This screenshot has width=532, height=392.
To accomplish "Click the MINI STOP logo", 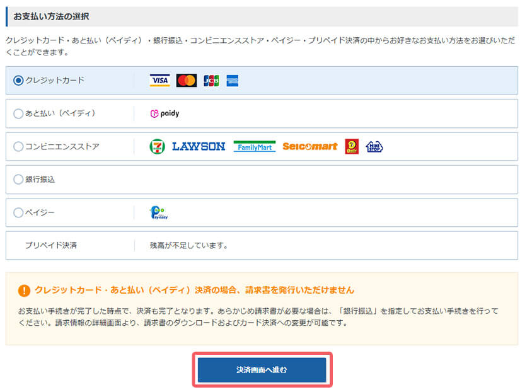I will click(x=374, y=146).
